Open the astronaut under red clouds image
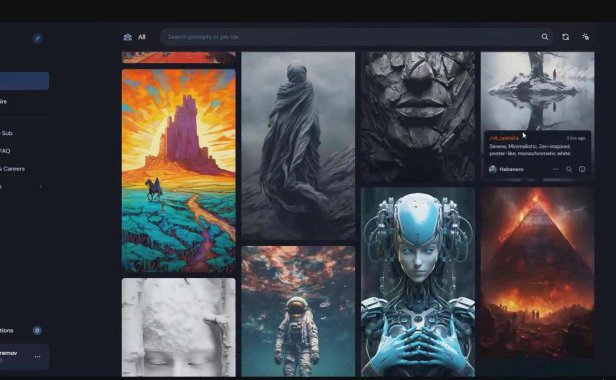Screen dimensions: 616x380 pos(298,311)
